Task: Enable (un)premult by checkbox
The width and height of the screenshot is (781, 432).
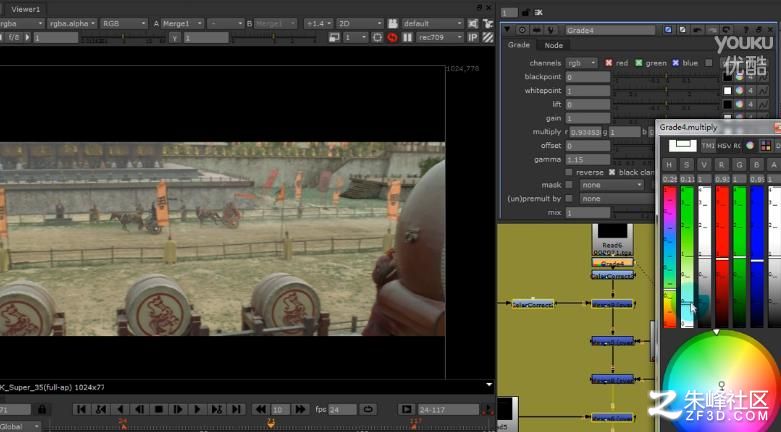Action: click(x=569, y=198)
